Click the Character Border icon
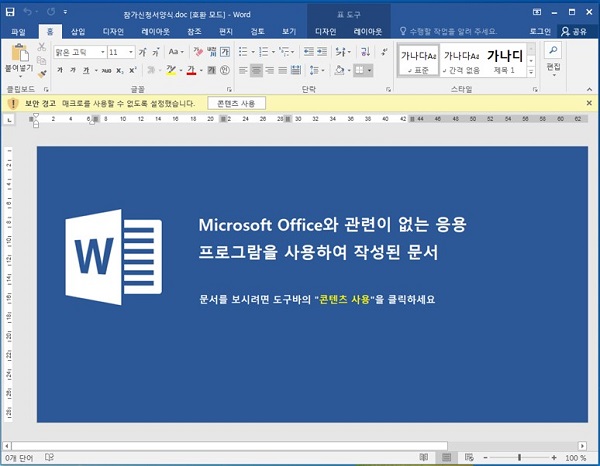 pos(225,52)
